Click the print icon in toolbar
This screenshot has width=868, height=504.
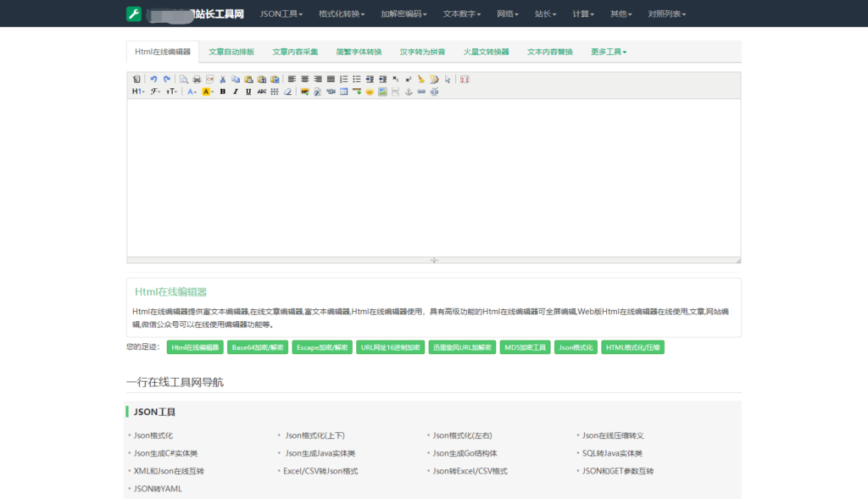pyautogui.click(x=197, y=79)
